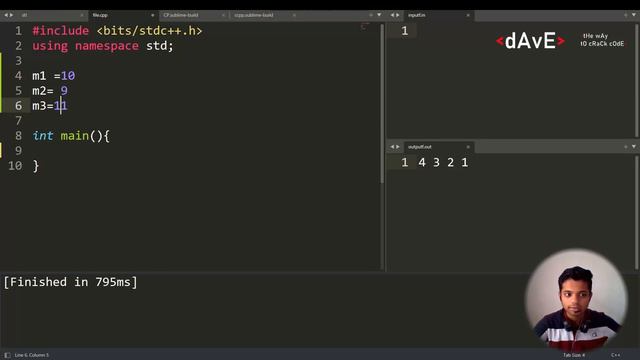The height and width of the screenshot is (360, 640).
Task: Open tab list dropdown in input pane
Action: tap(634, 15)
